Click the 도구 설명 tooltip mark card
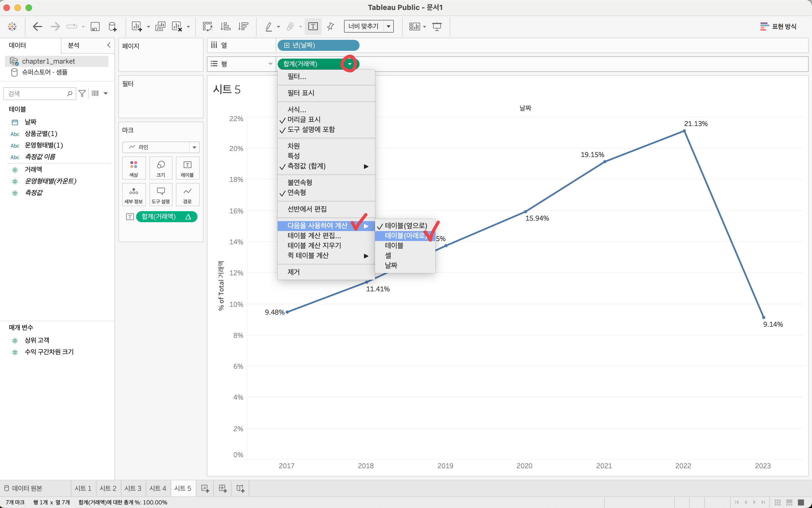 [161, 195]
